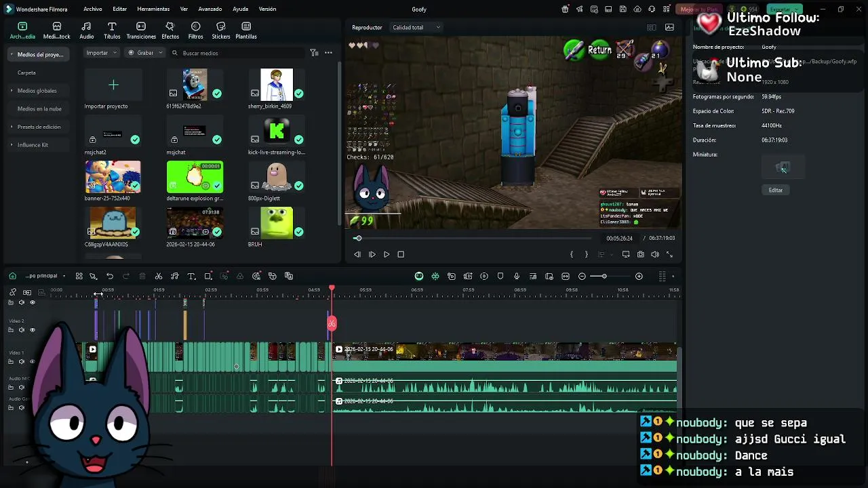Toggle the link icon beside the timeline ruler
The width and height of the screenshot is (868, 488).
pyautogui.click(x=12, y=292)
